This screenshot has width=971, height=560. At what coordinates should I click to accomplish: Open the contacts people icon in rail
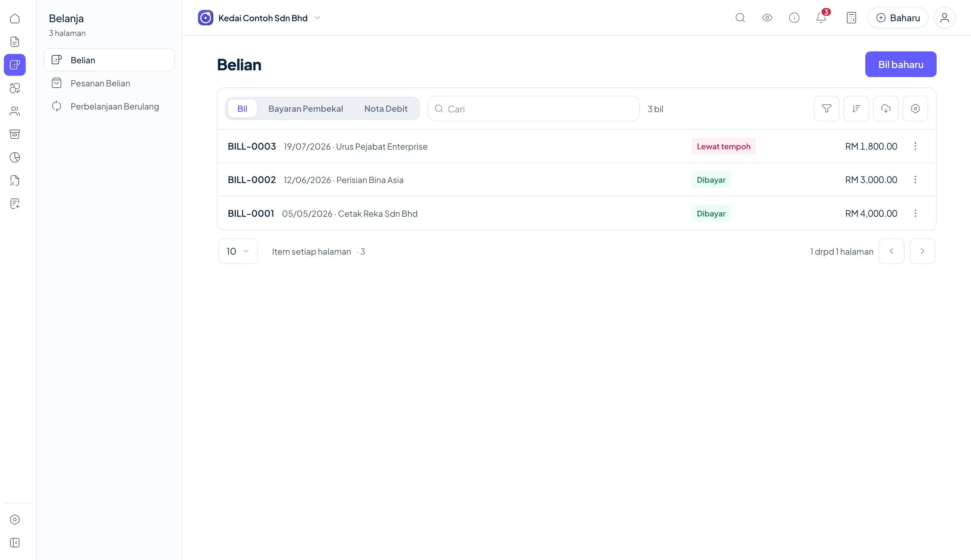click(x=15, y=111)
